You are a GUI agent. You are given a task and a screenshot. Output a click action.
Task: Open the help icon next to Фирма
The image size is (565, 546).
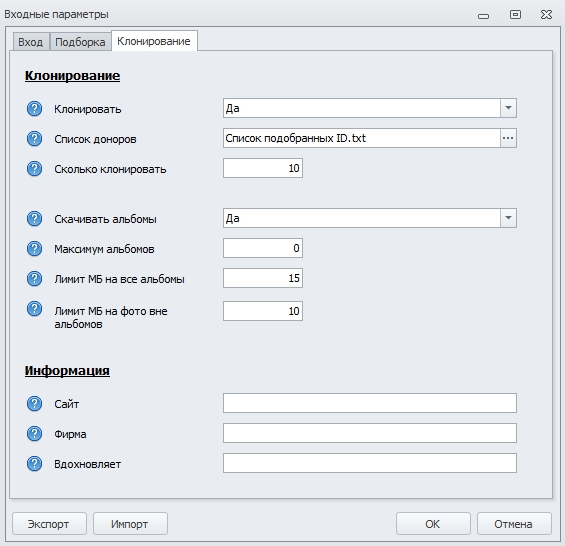point(35,434)
